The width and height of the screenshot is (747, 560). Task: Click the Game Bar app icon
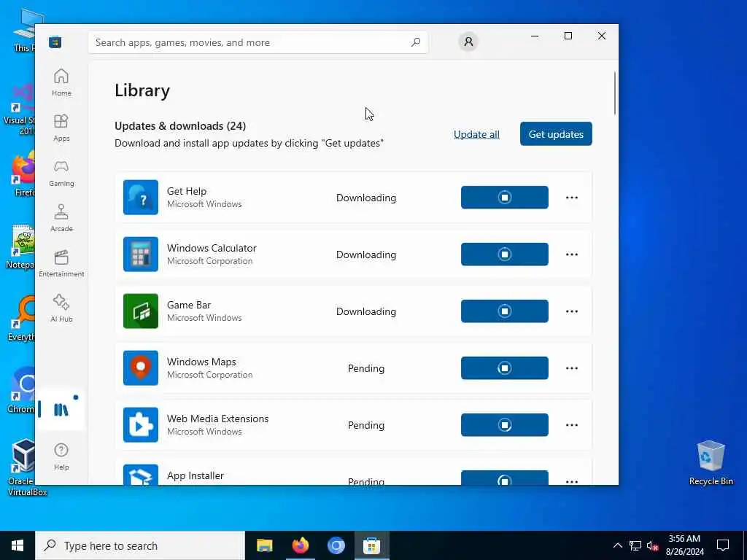141,311
